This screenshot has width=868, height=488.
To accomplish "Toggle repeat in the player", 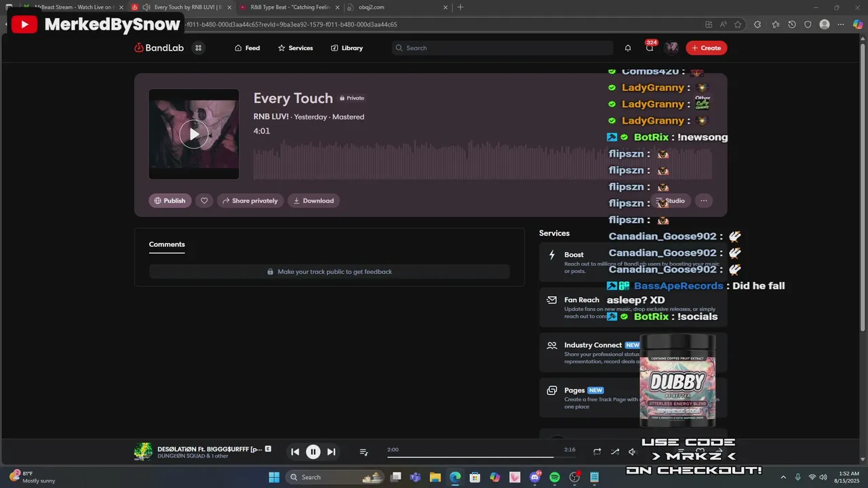I will (x=597, y=452).
